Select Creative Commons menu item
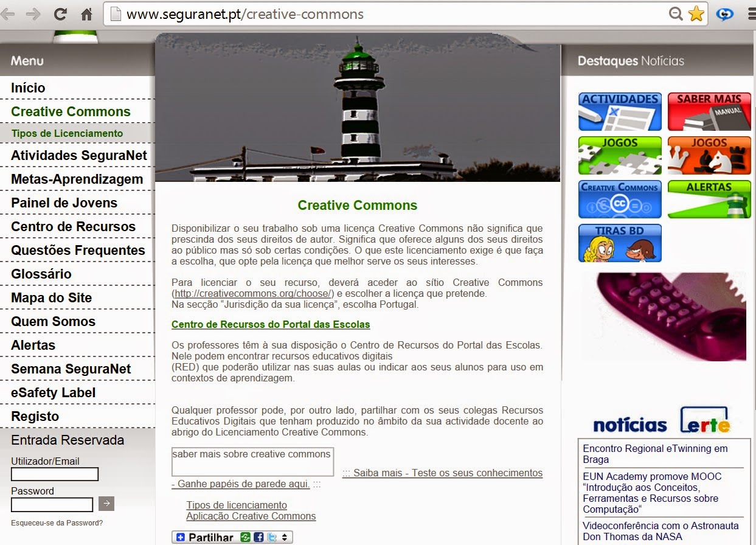The width and height of the screenshot is (756, 545). [71, 111]
